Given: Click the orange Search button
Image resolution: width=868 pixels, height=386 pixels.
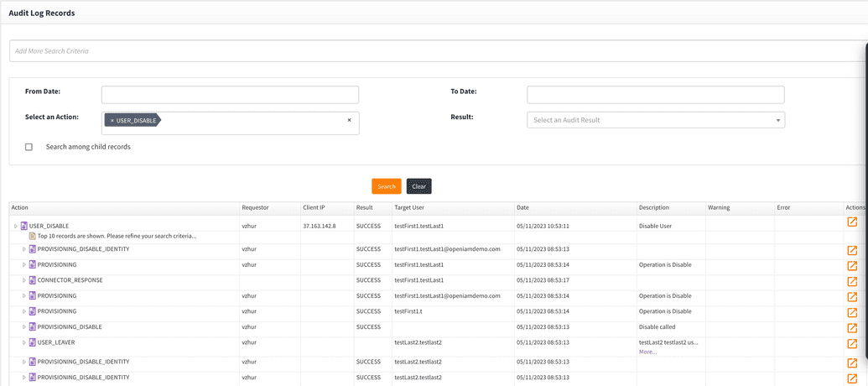Looking at the screenshot, I should coord(386,186).
